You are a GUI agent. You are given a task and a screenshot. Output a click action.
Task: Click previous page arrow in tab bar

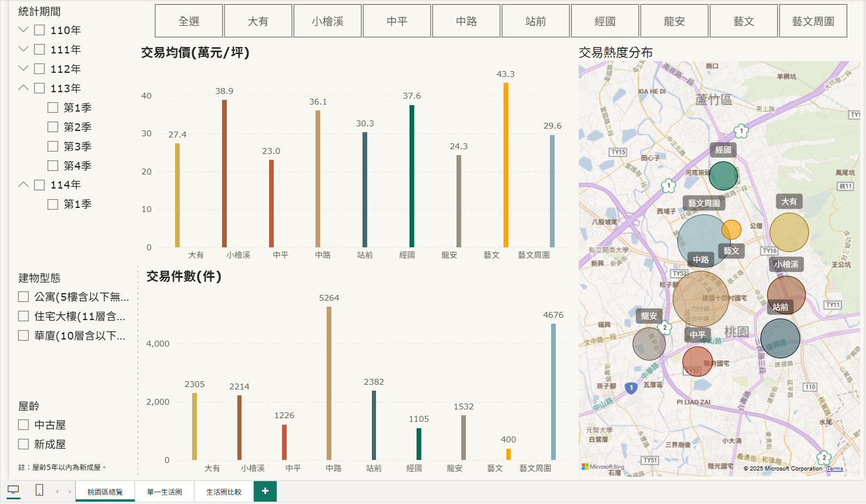(x=57, y=492)
